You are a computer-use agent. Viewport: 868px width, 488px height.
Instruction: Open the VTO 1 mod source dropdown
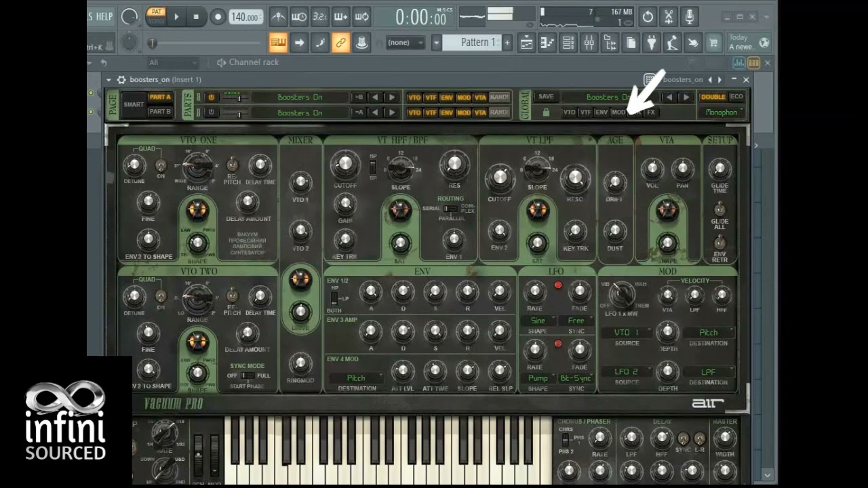click(x=627, y=333)
